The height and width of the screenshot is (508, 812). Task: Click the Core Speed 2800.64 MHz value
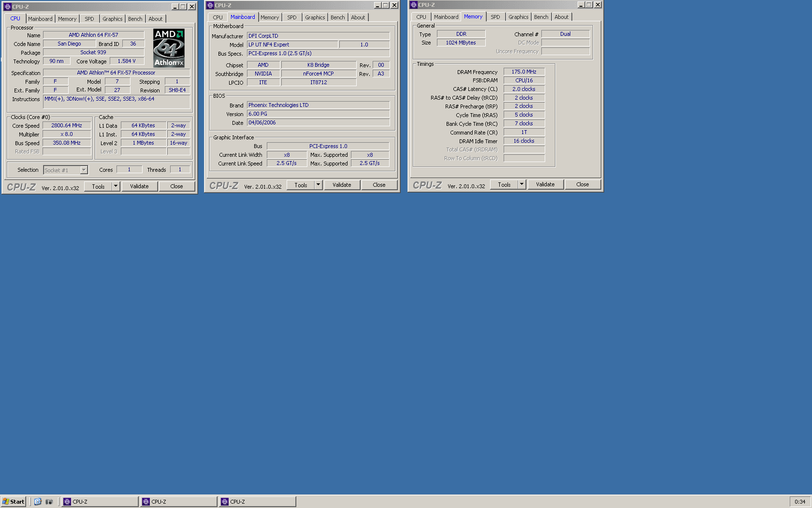tap(67, 125)
